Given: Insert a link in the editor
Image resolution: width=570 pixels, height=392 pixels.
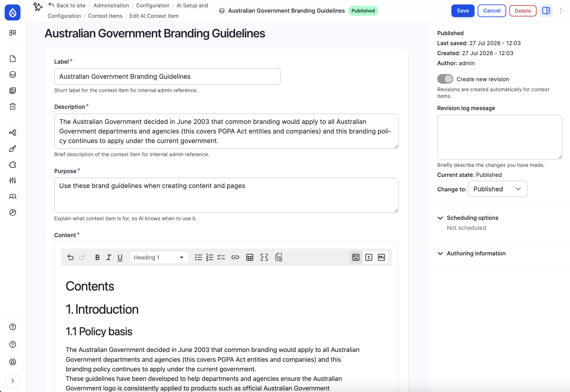Looking at the screenshot, I should click(x=235, y=257).
